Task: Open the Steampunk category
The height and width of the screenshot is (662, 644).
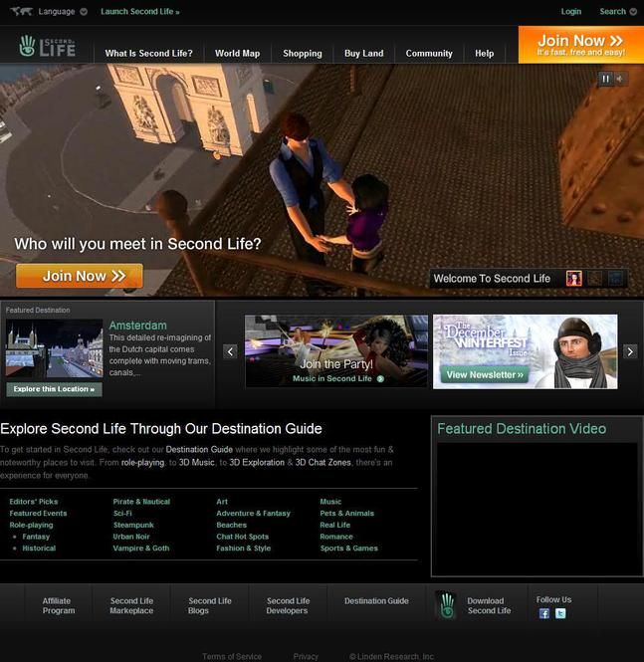Action: (x=133, y=525)
